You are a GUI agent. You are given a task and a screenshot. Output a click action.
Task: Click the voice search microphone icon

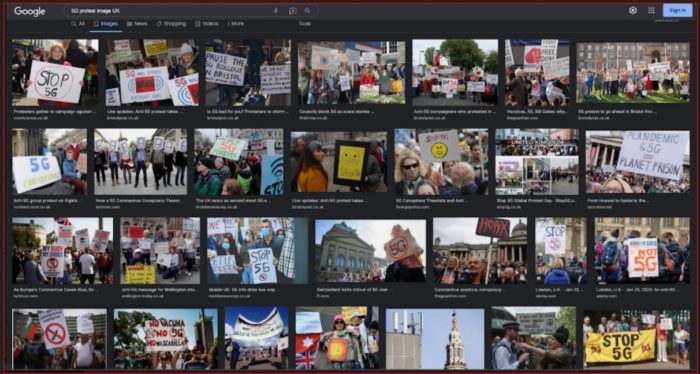point(275,11)
